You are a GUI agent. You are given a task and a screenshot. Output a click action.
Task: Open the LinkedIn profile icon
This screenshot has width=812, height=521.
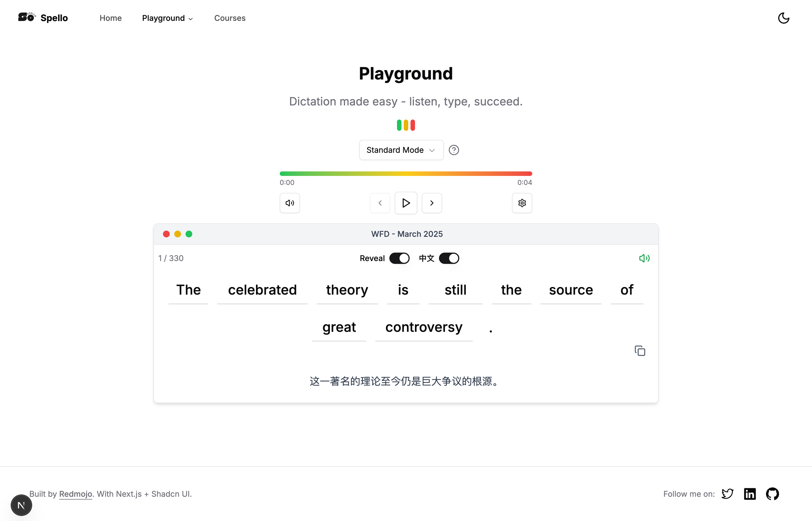(750, 494)
